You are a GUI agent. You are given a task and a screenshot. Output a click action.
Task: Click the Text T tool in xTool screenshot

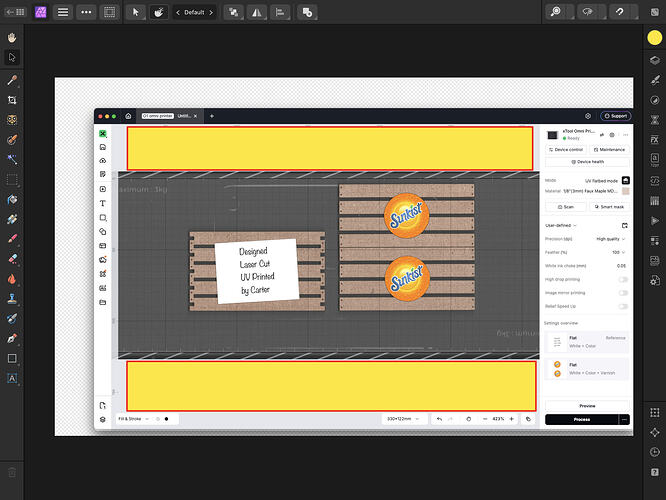(x=103, y=203)
